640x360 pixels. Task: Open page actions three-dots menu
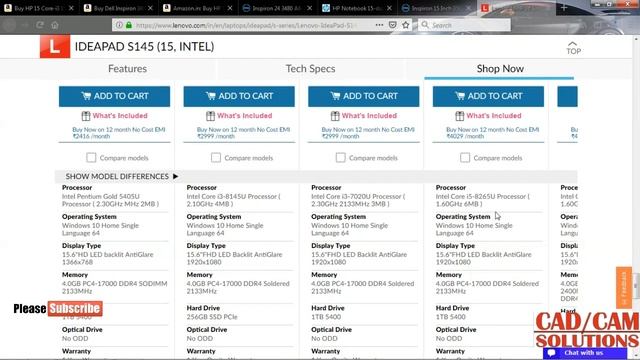click(379, 25)
